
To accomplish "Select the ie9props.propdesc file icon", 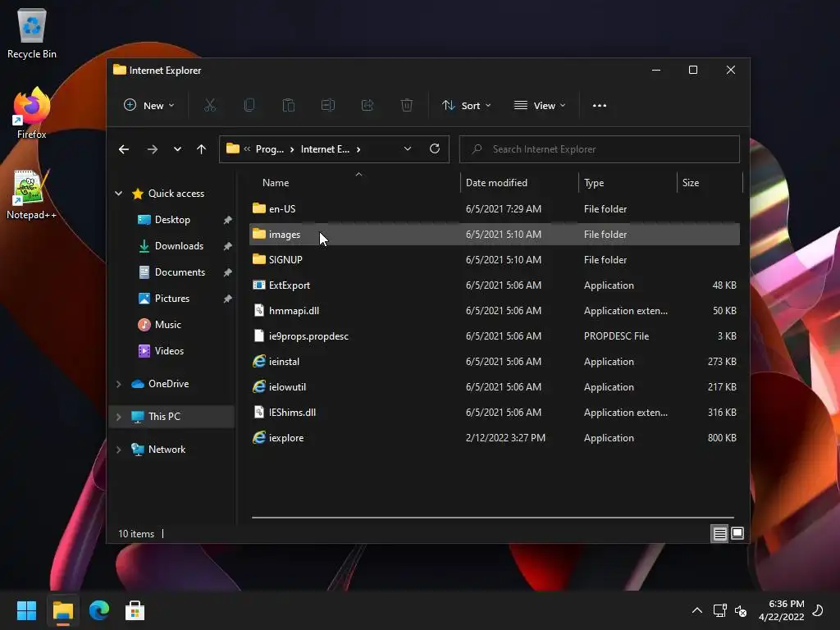I will pyautogui.click(x=259, y=336).
